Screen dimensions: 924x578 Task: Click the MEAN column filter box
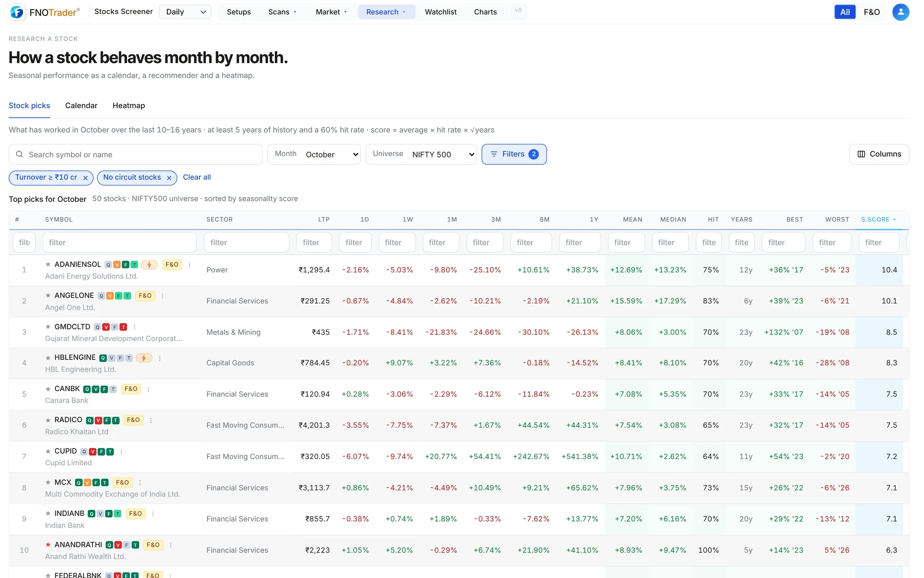pyautogui.click(x=626, y=243)
